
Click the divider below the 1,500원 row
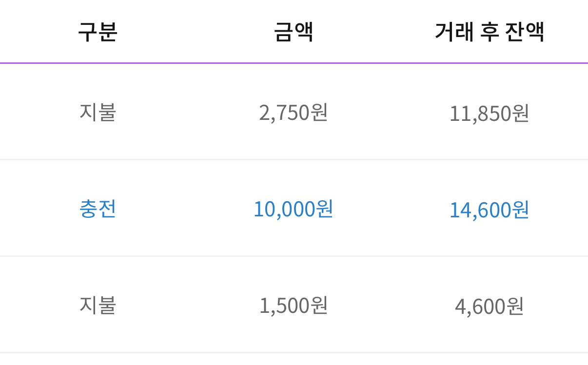coord(294,352)
